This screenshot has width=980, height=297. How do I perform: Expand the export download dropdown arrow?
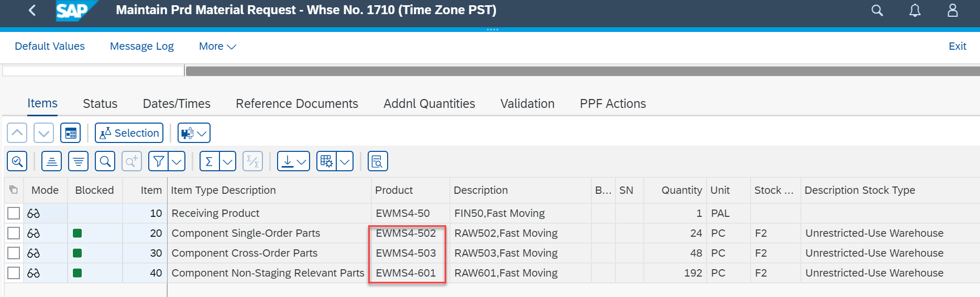[302, 161]
